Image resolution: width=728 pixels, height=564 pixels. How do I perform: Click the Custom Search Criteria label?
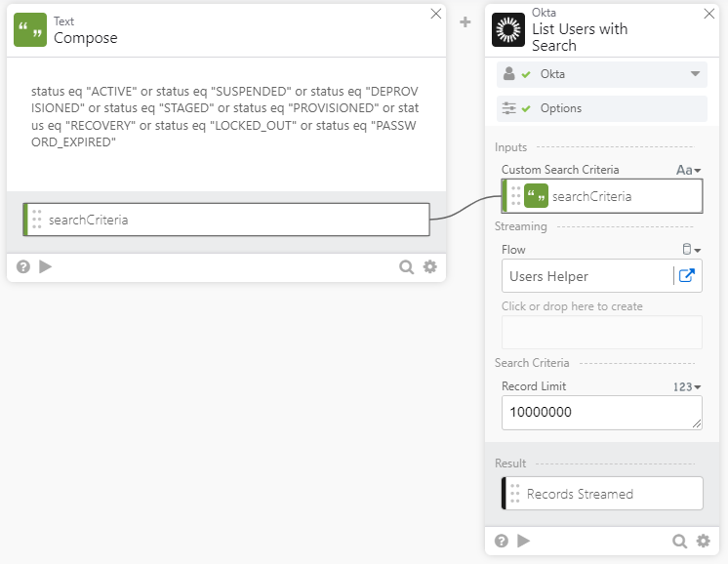coord(560,170)
